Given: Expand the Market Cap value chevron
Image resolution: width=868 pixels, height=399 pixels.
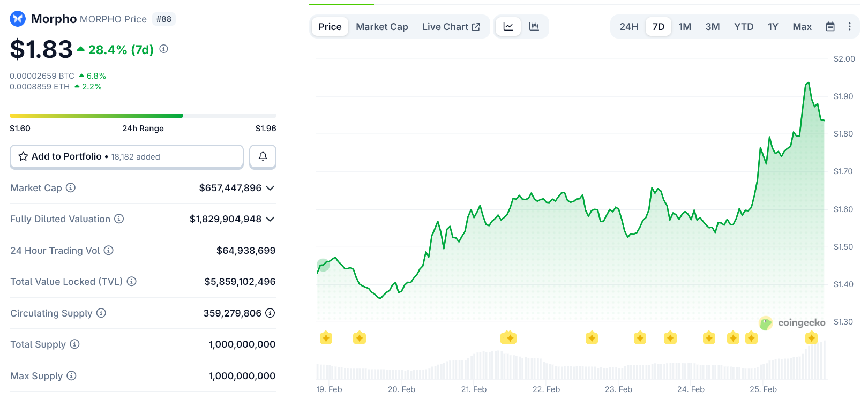Looking at the screenshot, I should click(x=270, y=188).
